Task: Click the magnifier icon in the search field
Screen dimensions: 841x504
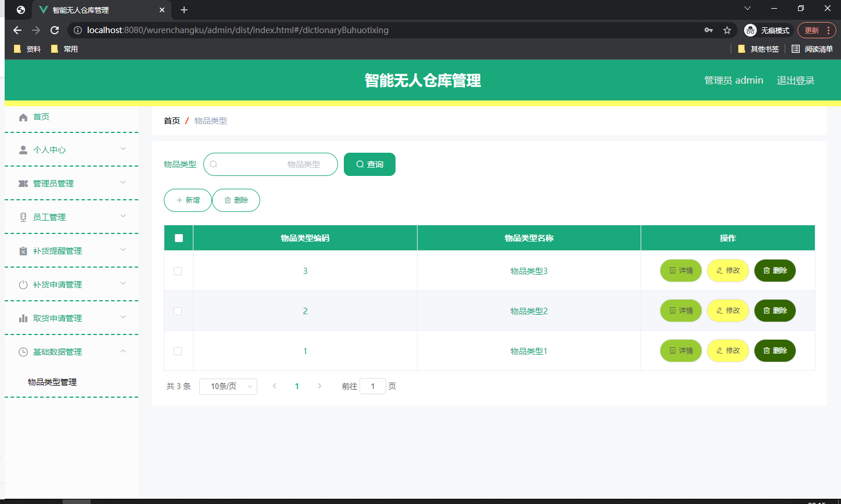Action: [213, 164]
